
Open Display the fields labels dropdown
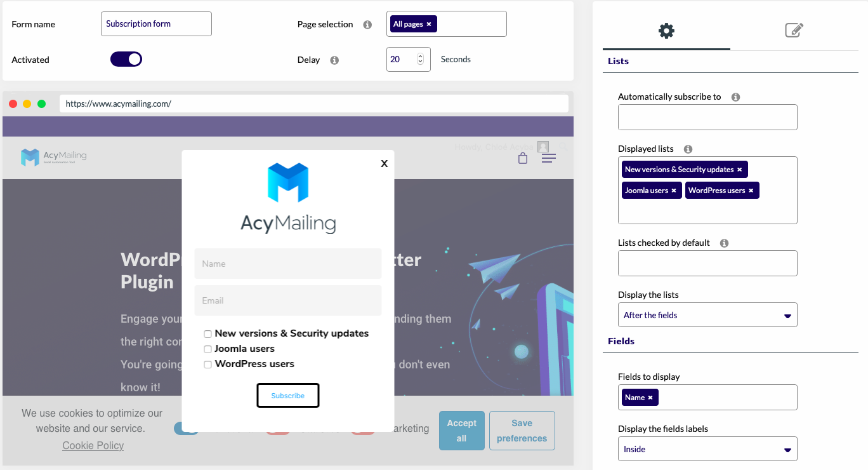(x=707, y=449)
